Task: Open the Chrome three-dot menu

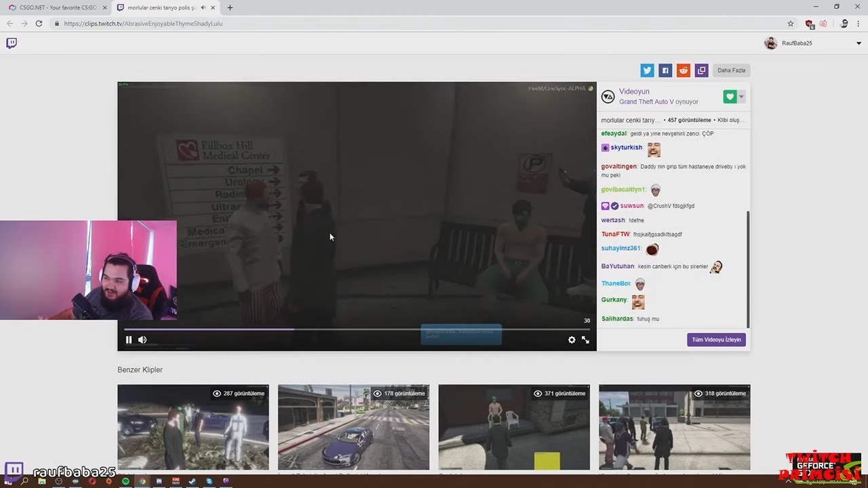Action: coord(859,24)
